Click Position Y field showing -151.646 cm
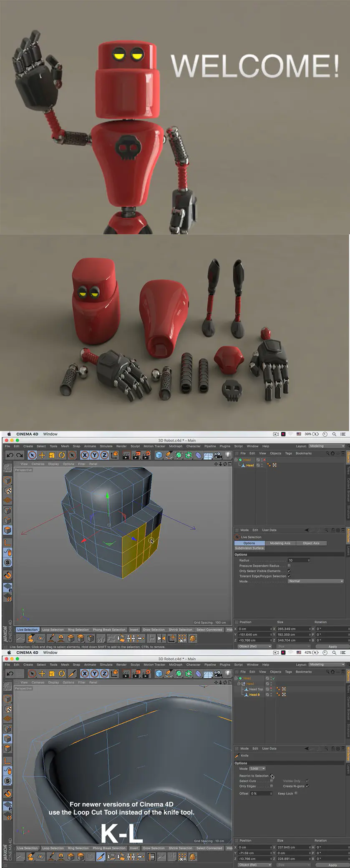This screenshot has height=868, width=350. pyautogui.click(x=254, y=635)
